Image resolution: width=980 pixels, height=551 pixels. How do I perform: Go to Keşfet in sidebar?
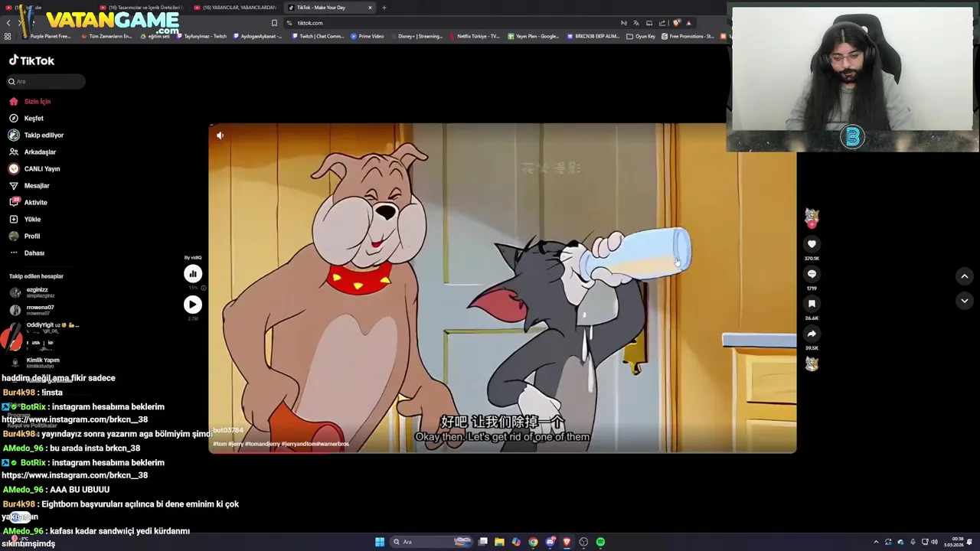(26, 118)
